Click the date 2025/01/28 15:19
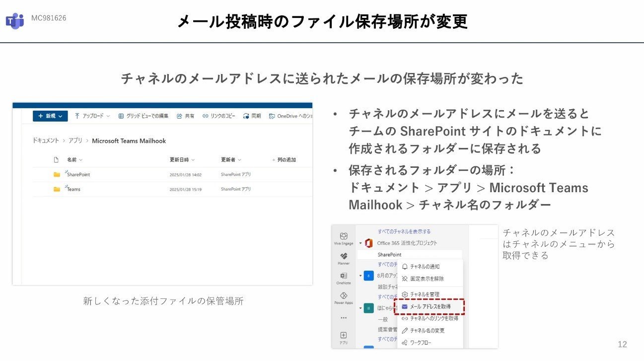Viewport: 644px width, 361px height. tap(185, 189)
